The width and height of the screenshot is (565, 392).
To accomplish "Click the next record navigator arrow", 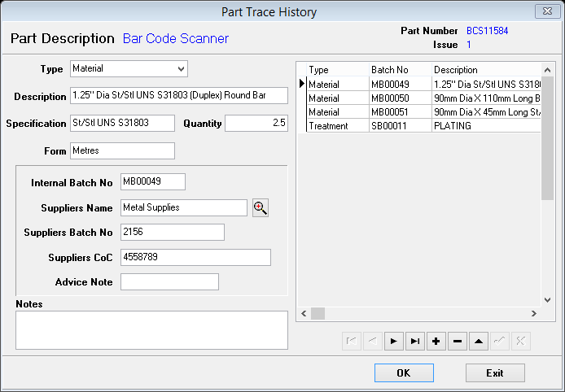I will coord(394,342).
